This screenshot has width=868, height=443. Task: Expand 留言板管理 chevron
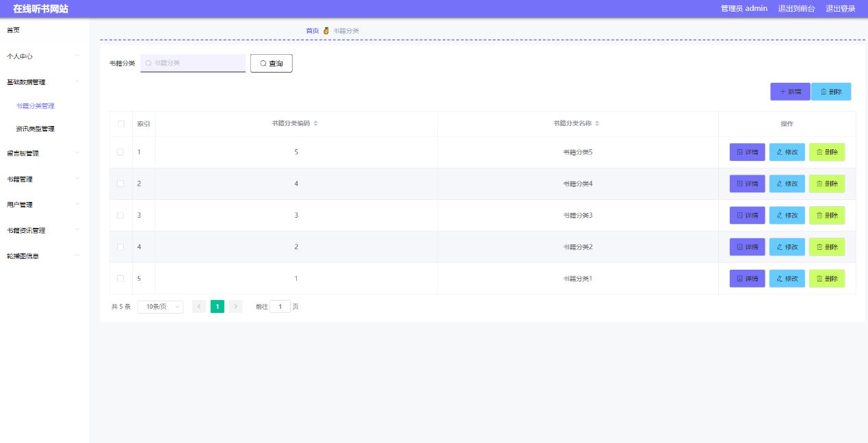point(77,153)
